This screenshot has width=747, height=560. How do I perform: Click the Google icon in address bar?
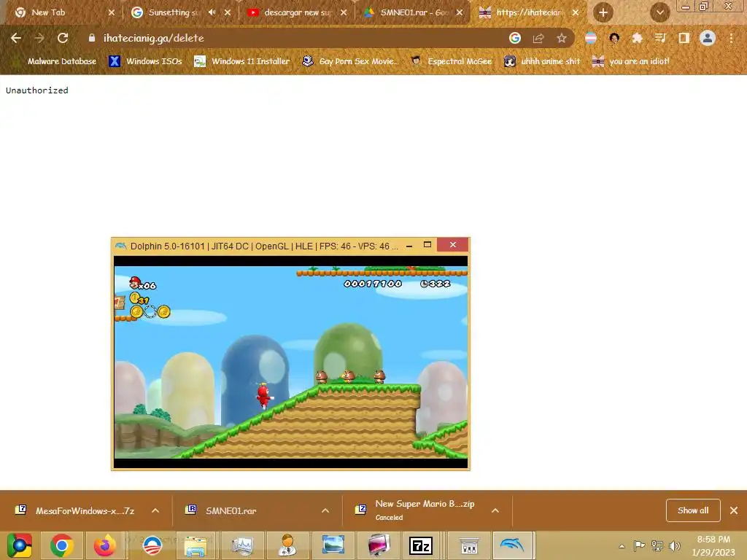coord(514,38)
